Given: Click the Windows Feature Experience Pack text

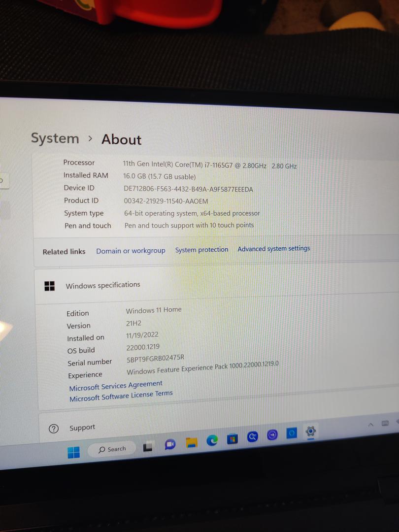Looking at the screenshot, I should pos(202,367).
